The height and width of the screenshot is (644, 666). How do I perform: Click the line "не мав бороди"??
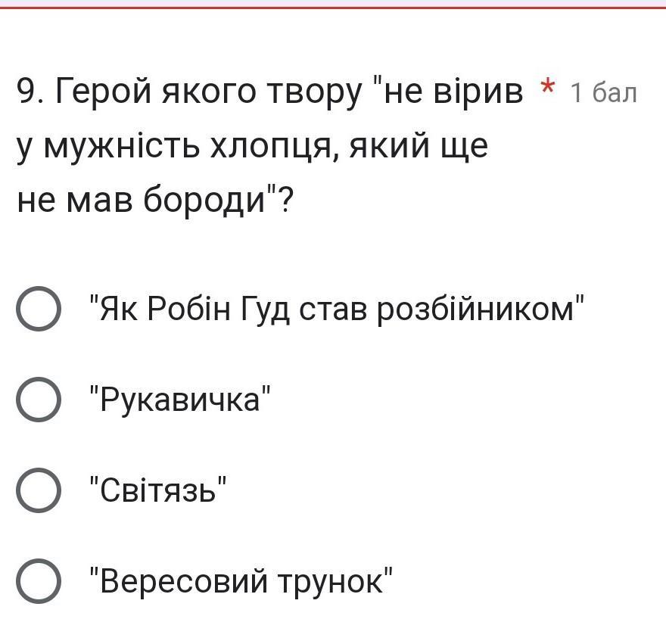point(155,200)
